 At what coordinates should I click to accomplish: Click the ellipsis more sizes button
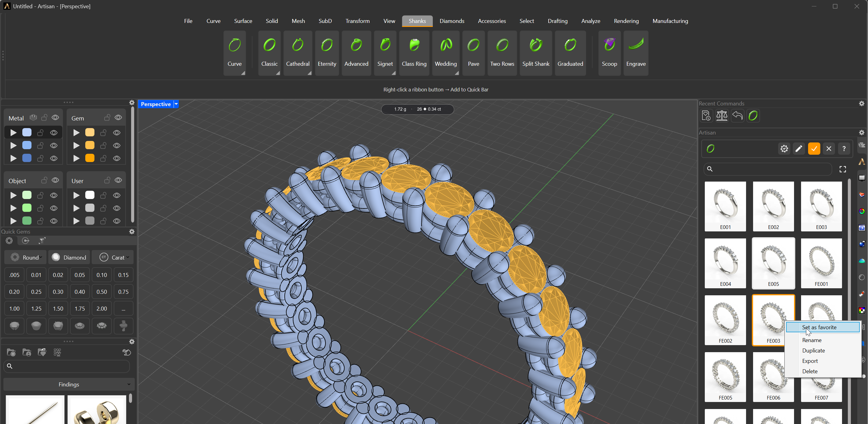tap(123, 309)
